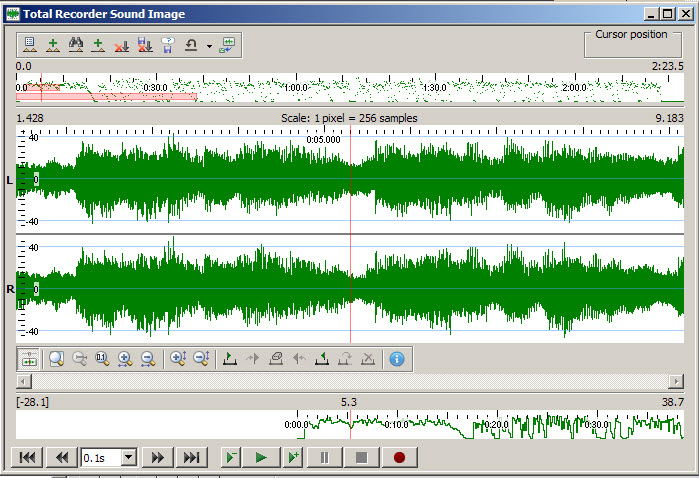Click the undo arrow icon
Viewport: 699px width, 478px height.
(x=191, y=45)
